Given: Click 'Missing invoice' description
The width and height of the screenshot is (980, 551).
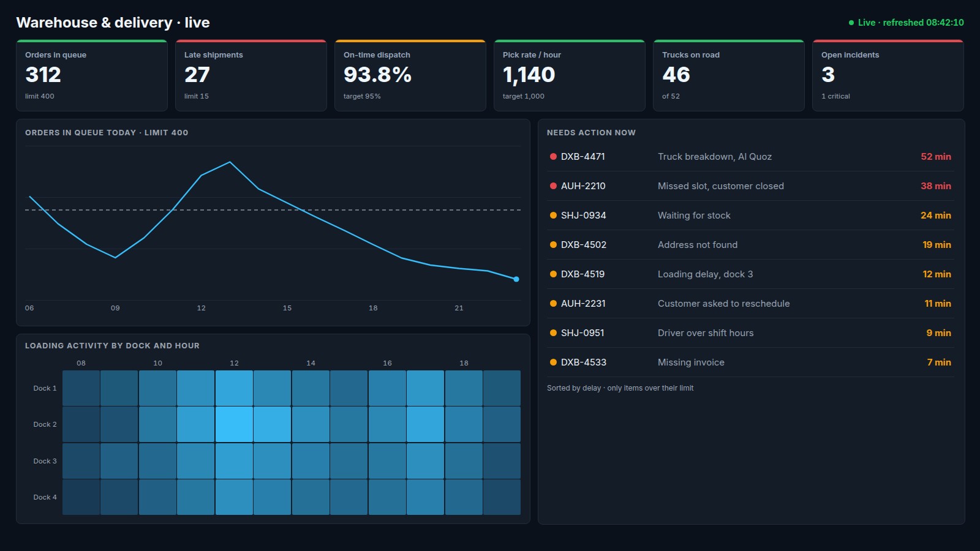Looking at the screenshot, I should click(x=691, y=362).
